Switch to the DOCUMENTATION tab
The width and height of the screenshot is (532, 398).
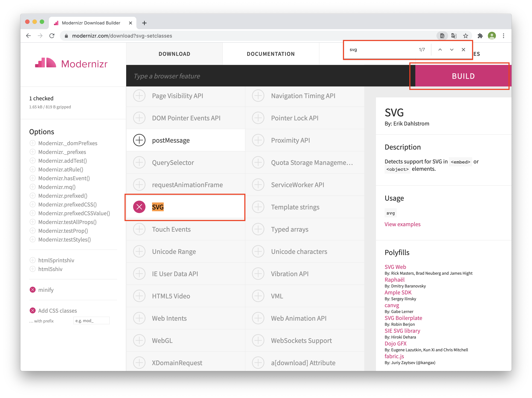click(x=271, y=54)
